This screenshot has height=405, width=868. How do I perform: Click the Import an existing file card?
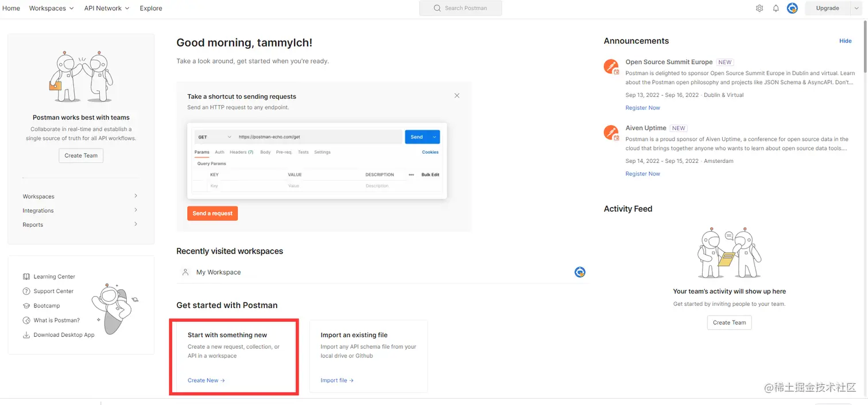coord(369,356)
